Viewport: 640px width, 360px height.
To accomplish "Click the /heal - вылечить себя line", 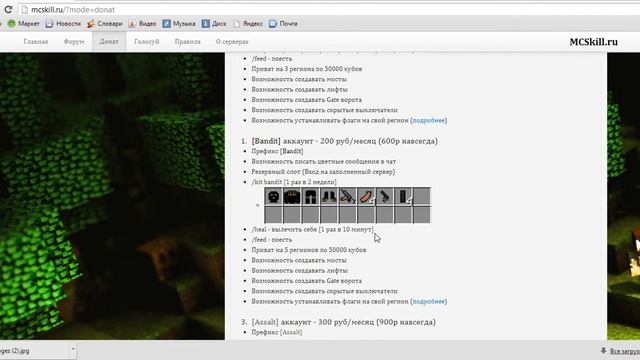I will [312, 229].
